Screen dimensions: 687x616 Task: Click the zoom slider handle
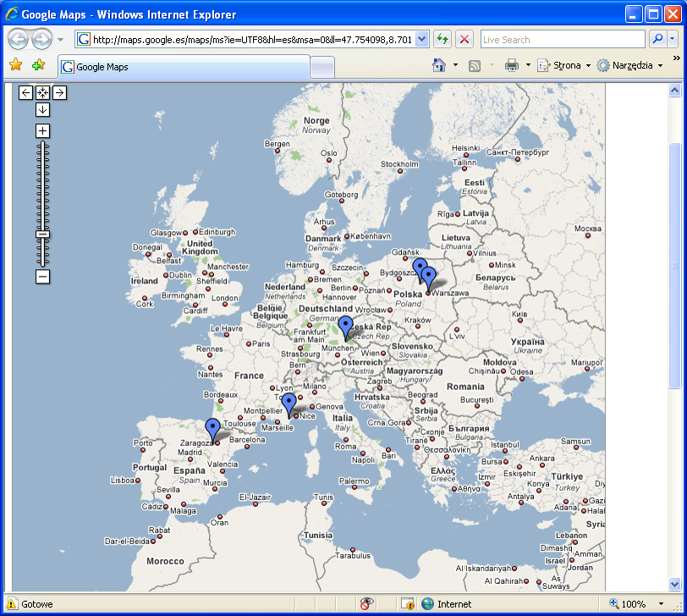42,234
